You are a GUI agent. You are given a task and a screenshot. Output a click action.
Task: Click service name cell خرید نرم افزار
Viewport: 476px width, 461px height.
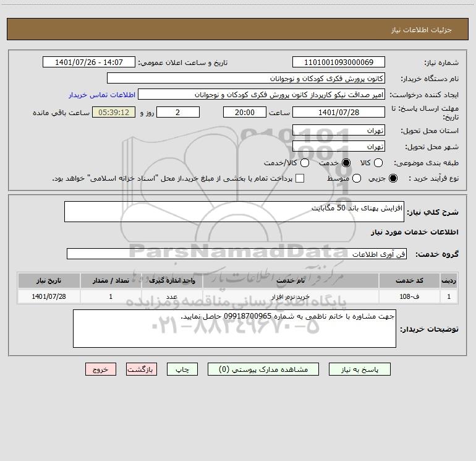(291, 296)
